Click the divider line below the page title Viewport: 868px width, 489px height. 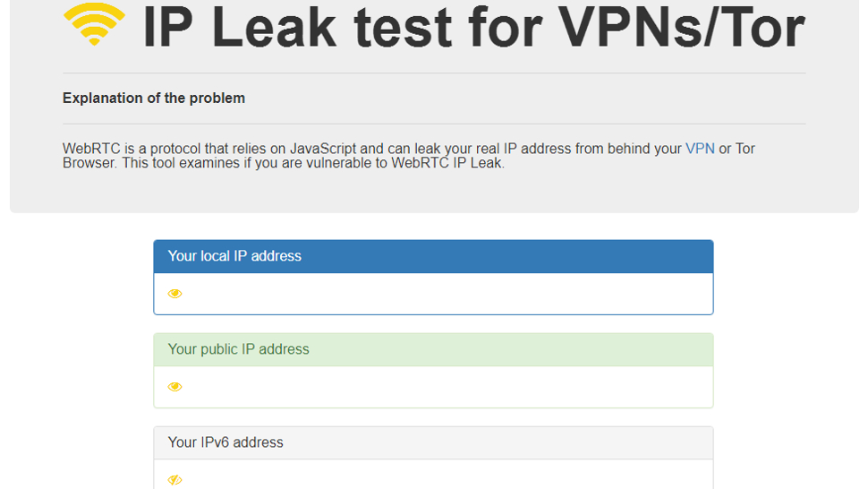coord(434,73)
